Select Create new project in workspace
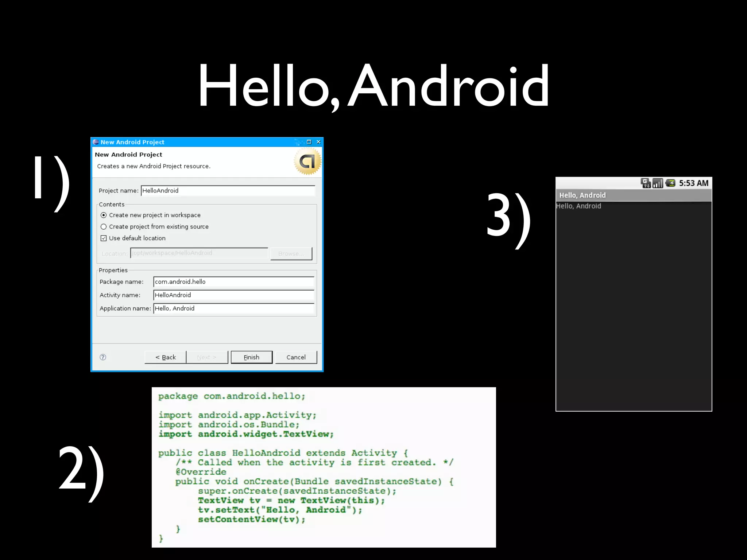Viewport: 747px width, 560px height. 104,215
